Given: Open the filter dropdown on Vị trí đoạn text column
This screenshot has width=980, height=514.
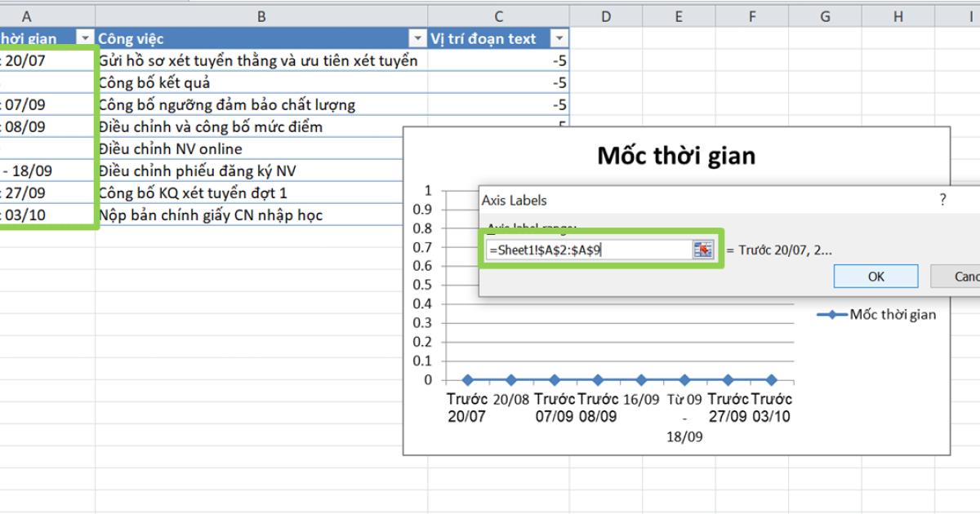Looking at the screenshot, I should pyautogui.click(x=559, y=38).
